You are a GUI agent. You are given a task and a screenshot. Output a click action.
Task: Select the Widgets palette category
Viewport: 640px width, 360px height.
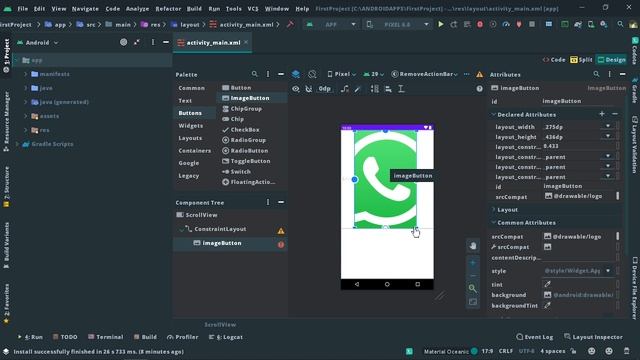tap(191, 126)
